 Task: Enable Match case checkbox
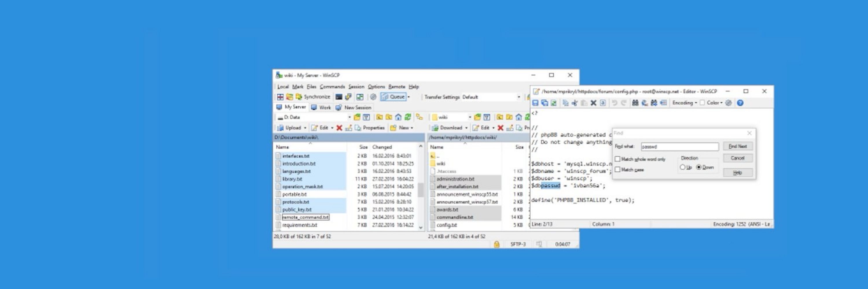pos(617,170)
